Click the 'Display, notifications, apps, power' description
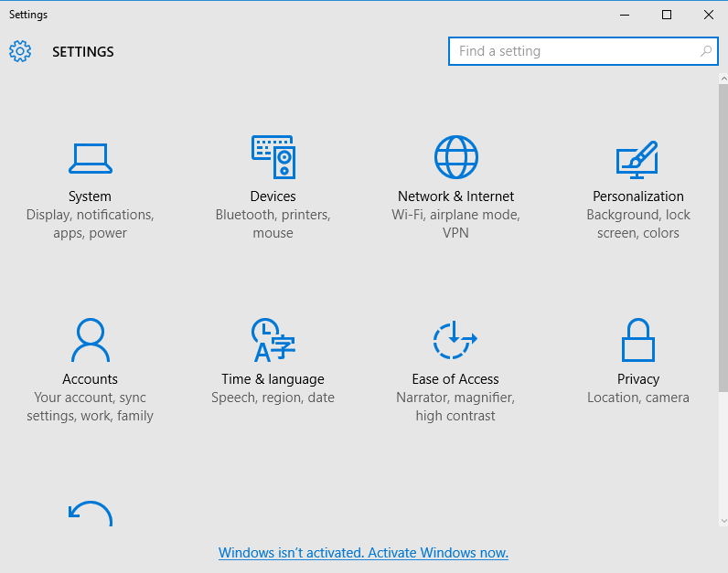This screenshot has width=728, height=573. point(90,224)
